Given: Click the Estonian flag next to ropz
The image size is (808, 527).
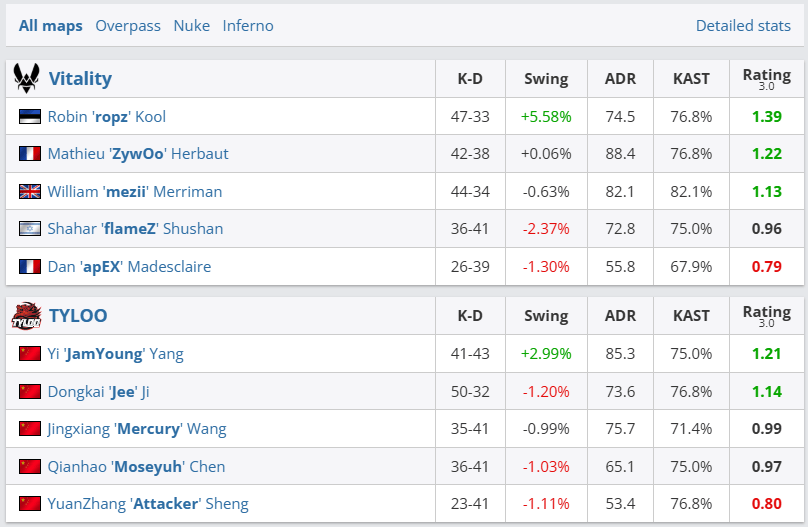Looking at the screenshot, I should 30,117.
